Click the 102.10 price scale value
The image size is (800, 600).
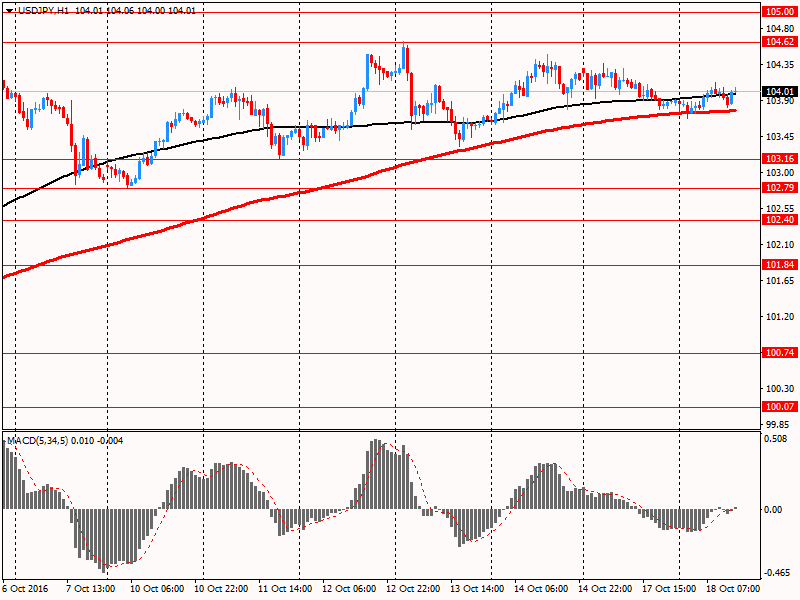(780, 245)
